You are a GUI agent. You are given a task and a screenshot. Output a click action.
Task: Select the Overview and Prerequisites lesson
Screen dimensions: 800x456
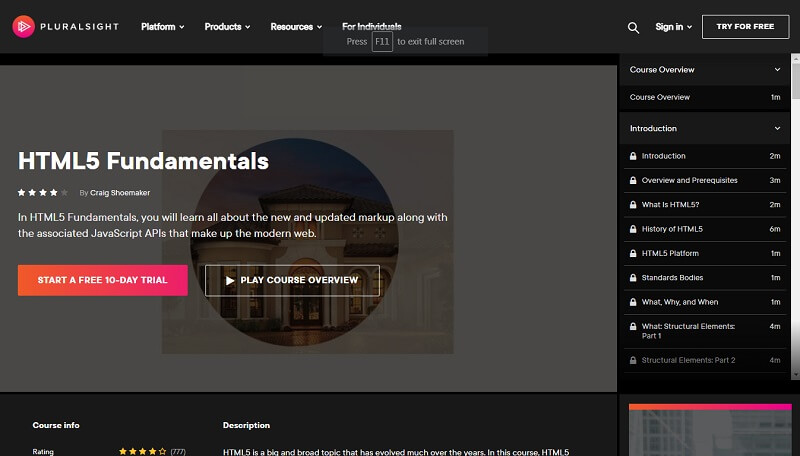click(705, 181)
